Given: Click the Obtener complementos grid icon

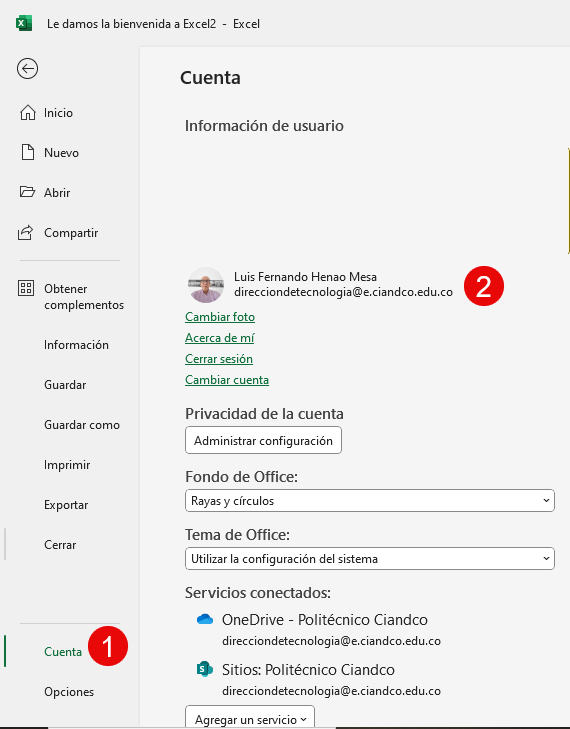Looking at the screenshot, I should [26, 288].
